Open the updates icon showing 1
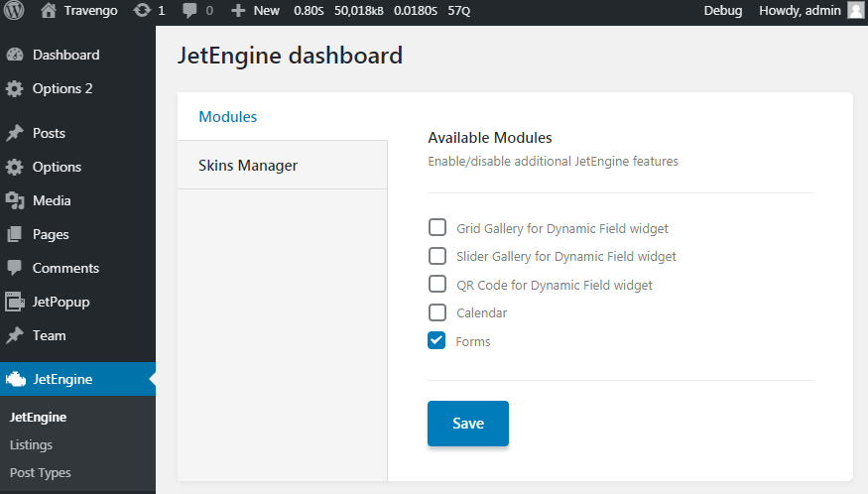The image size is (868, 494). pos(142,11)
